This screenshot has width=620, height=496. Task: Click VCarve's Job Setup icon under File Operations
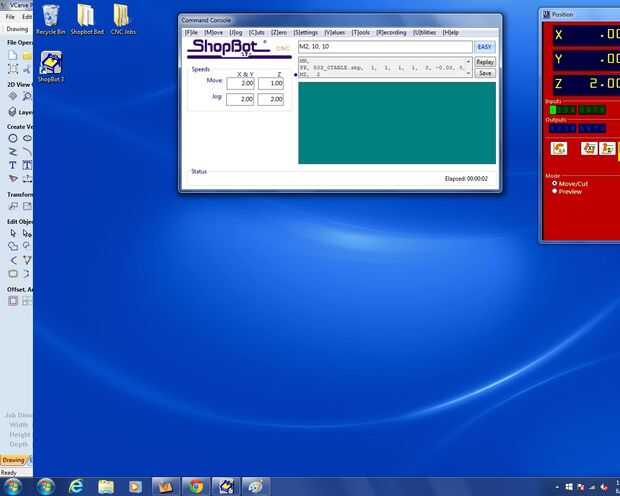13,69
